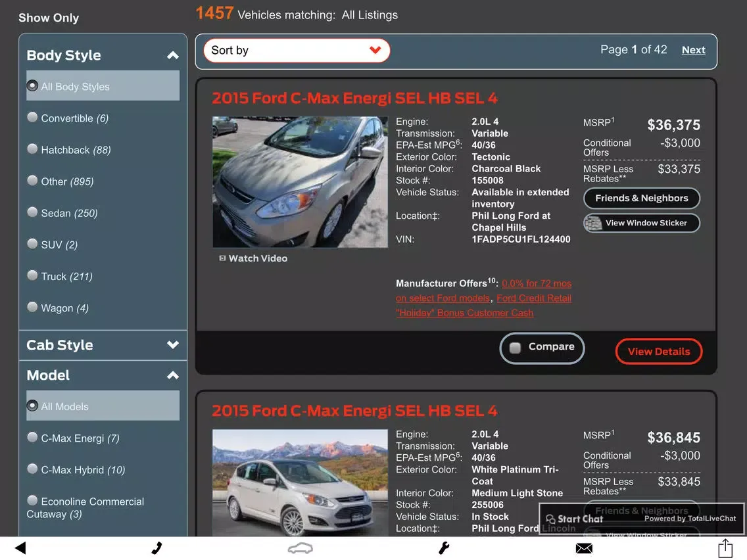The image size is (747, 560).
Task: Click the $33,845 MSRP Less Rebates price
Action: point(679,481)
